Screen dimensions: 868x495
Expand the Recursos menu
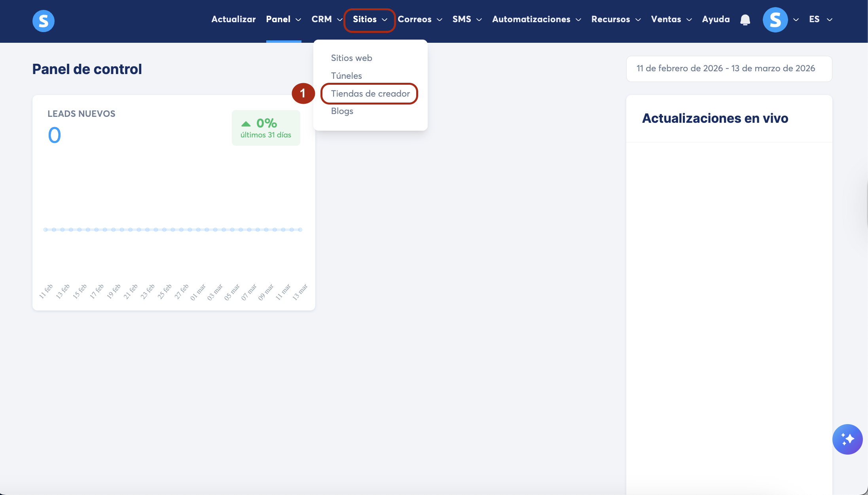tap(616, 19)
